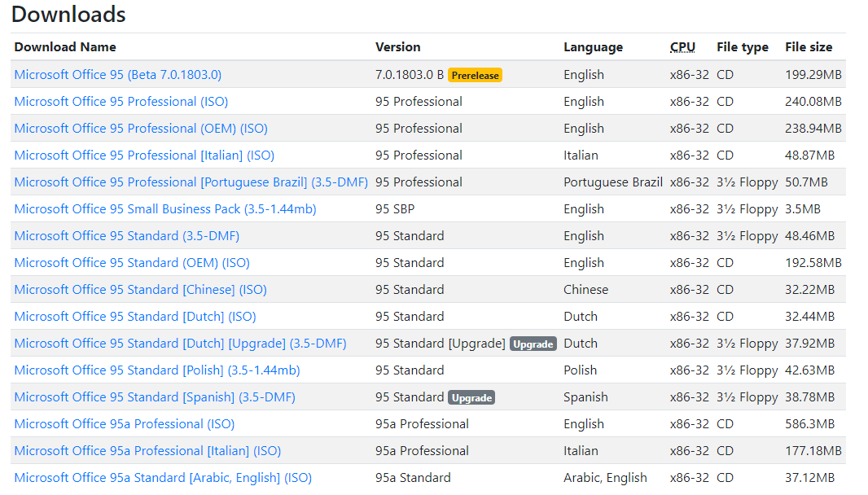Image resolution: width=868 pixels, height=495 pixels.
Task: Click 3½ Floppy in the Small Business Pack row
Action: point(747,209)
